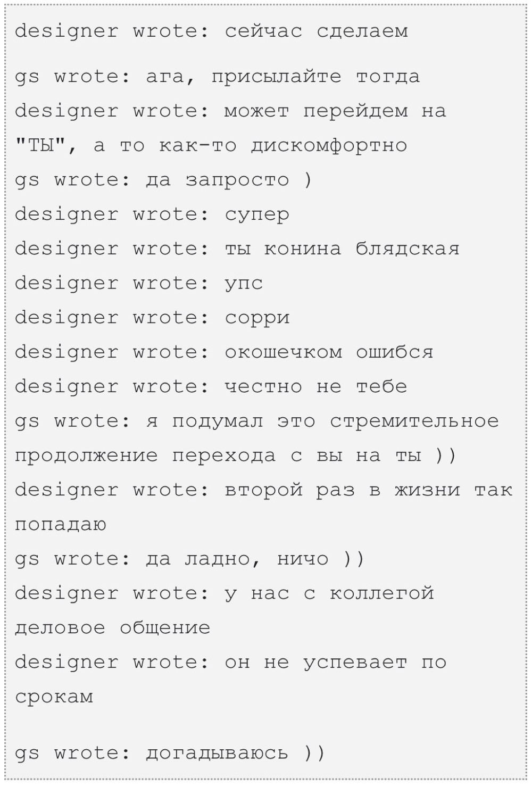
Task: Click the line 'окошечком ошибся'
Action: click(329, 352)
